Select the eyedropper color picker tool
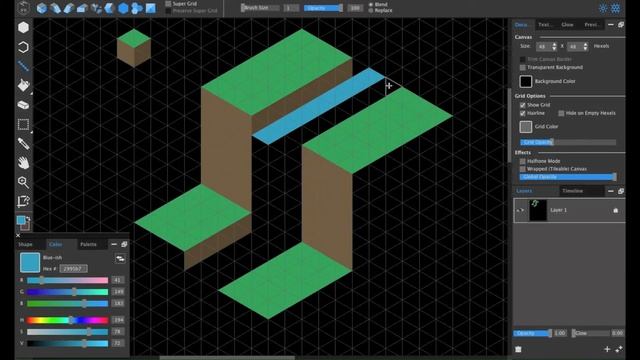The image size is (640, 360). (23, 143)
